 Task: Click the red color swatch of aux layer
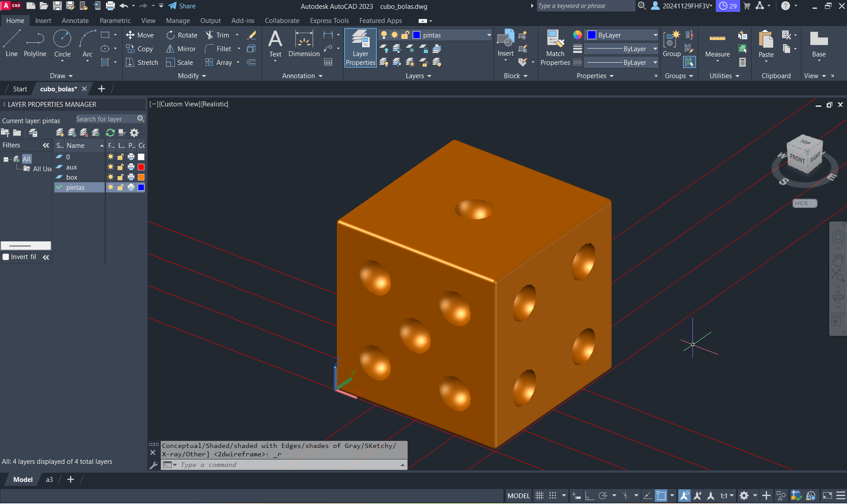pyautogui.click(x=141, y=167)
